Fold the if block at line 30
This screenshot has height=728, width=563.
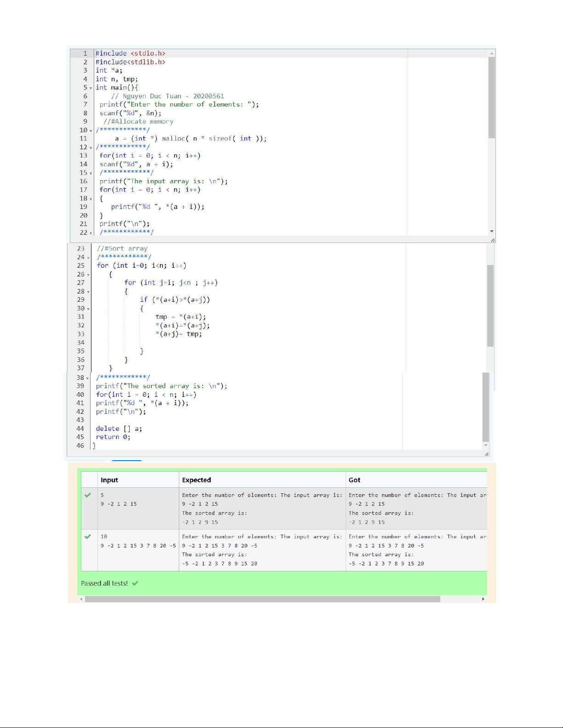[88, 309]
